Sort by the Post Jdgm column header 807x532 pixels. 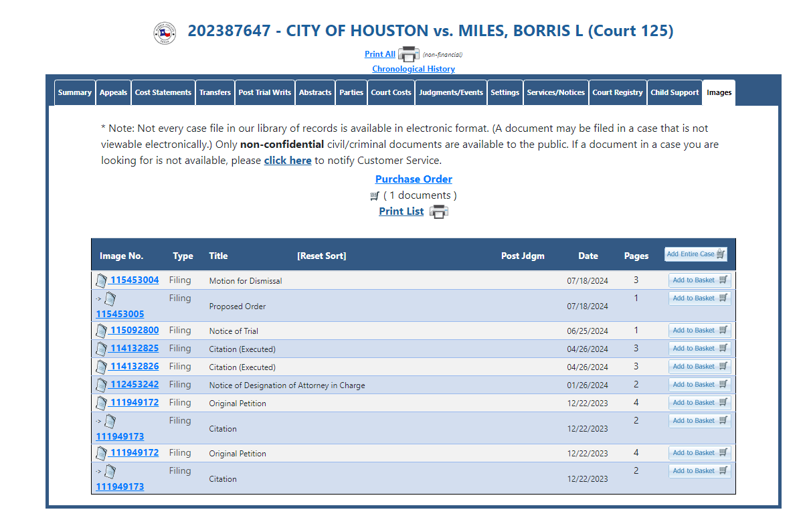(x=523, y=256)
